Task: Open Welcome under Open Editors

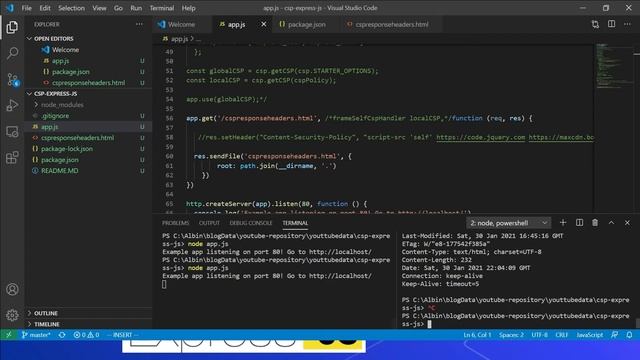Action: click(x=88, y=49)
